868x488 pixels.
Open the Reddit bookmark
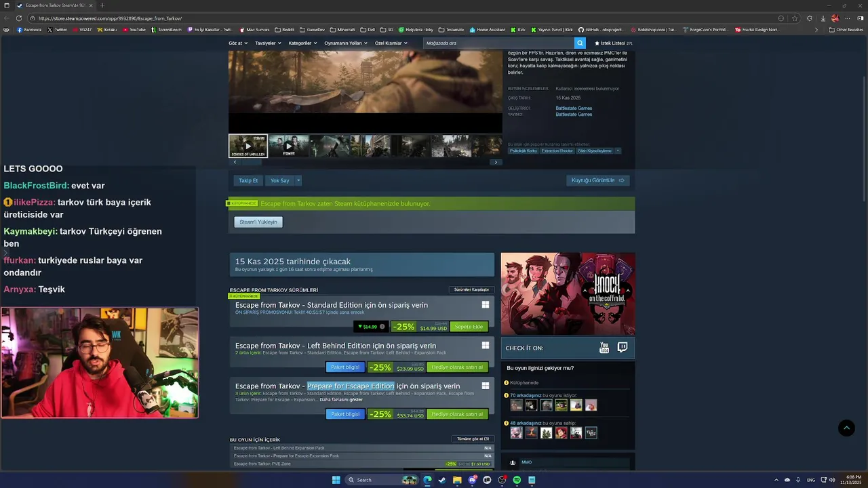tap(285, 30)
